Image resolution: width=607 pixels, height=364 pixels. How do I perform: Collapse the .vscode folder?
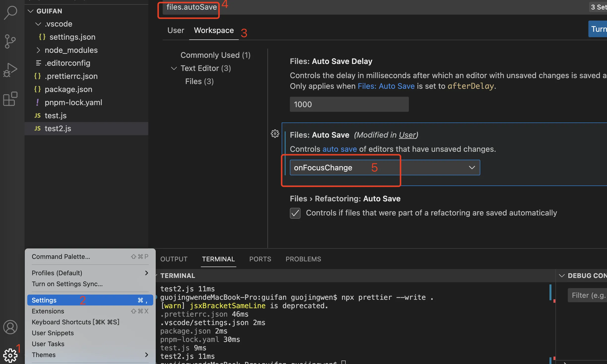38,24
